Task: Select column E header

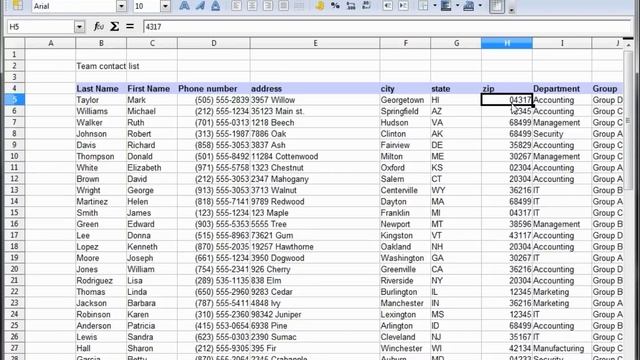Action: point(315,43)
